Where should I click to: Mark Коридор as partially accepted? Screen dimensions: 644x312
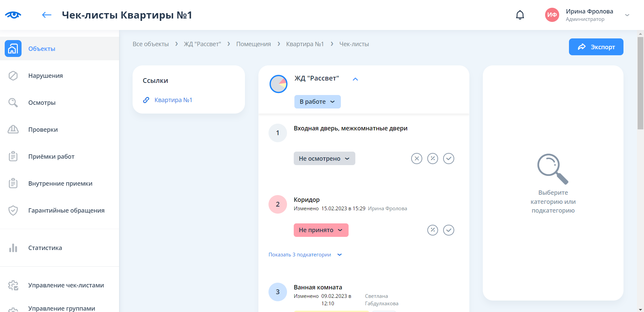click(432, 230)
